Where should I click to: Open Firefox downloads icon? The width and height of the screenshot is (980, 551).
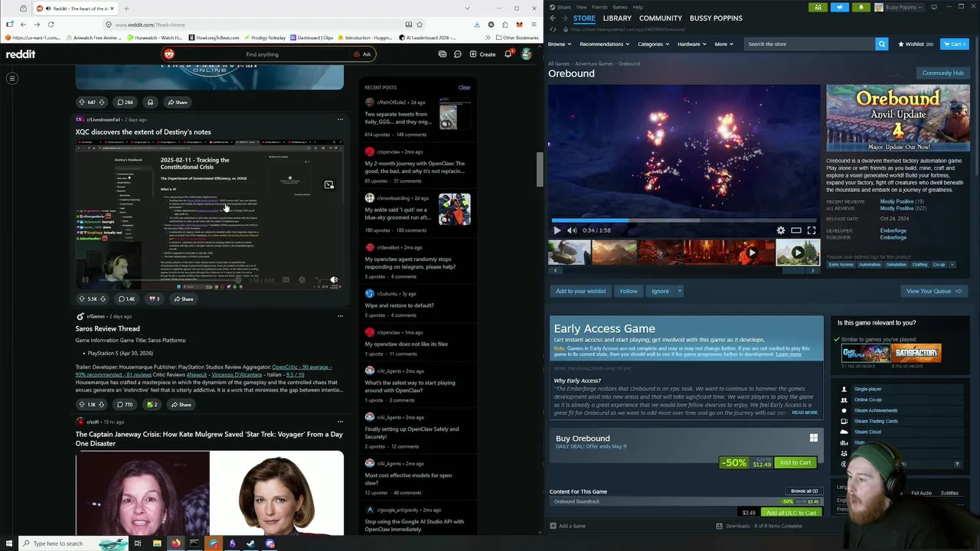477,24
